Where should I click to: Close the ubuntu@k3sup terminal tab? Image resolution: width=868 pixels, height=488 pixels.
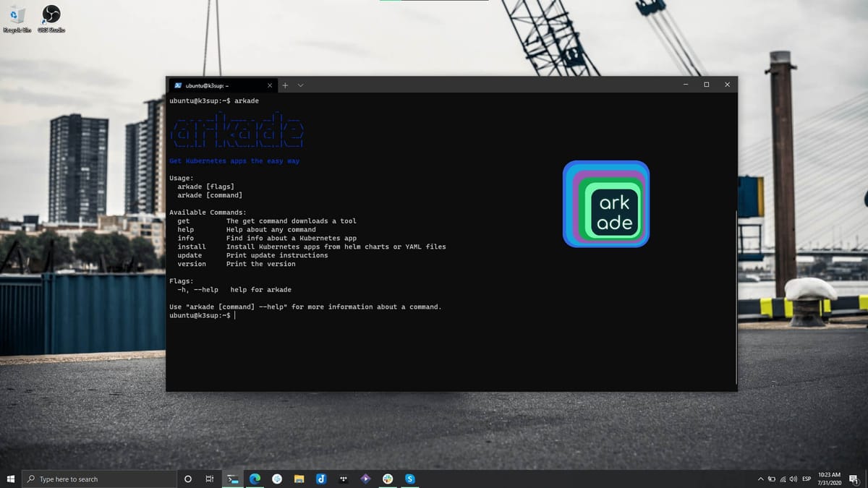[x=270, y=85]
